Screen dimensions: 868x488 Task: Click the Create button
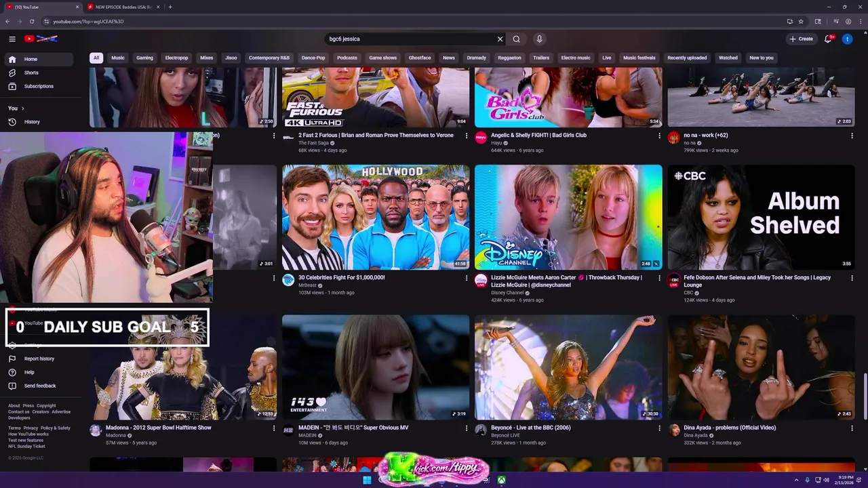[x=802, y=39]
